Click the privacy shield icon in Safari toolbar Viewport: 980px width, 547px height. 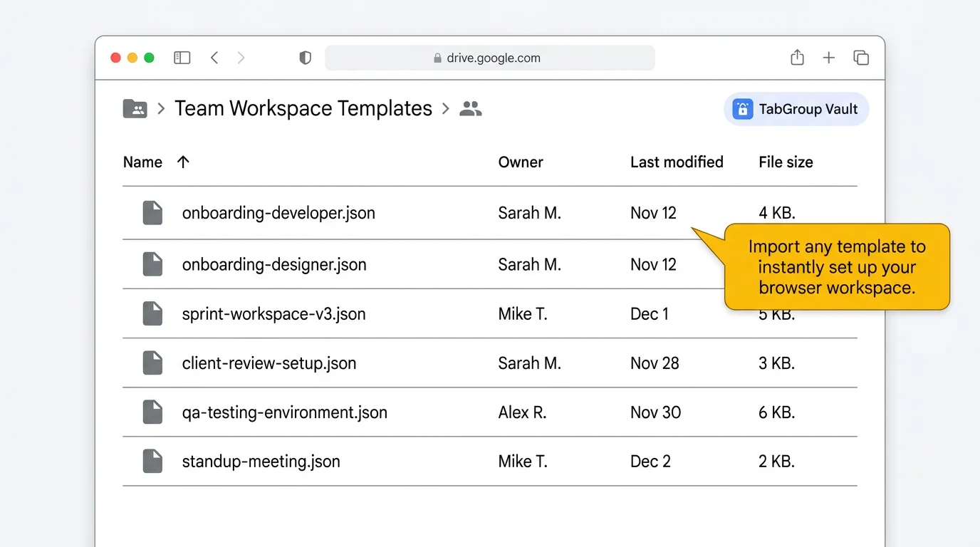click(305, 57)
